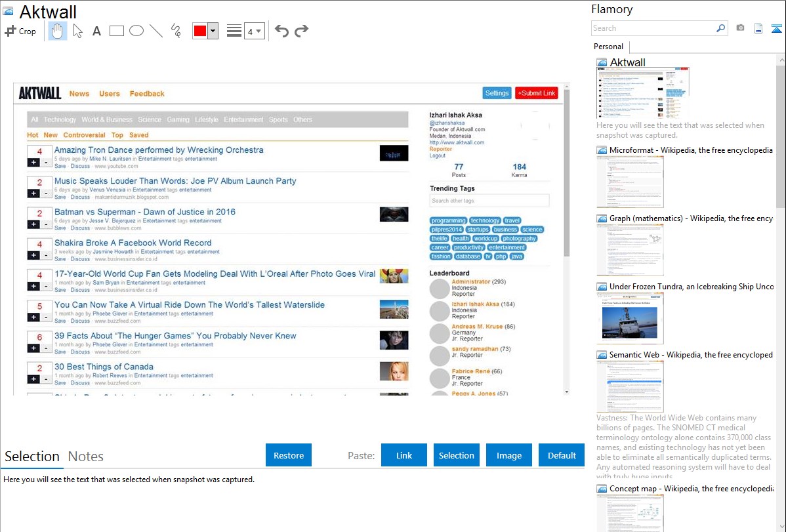Click the Graph (mathematics) snapshot title
Viewport: 786px width, 532px height.
click(x=691, y=218)
